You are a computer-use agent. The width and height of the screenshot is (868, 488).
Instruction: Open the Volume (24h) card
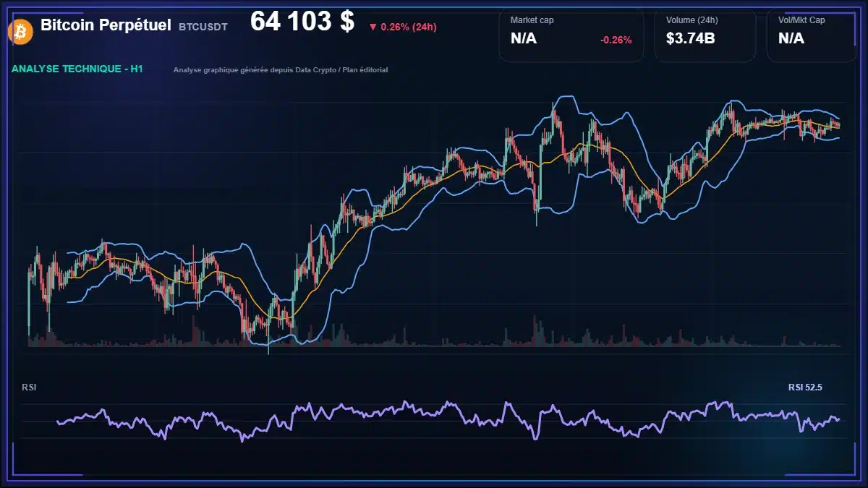[x=705, y=35]
